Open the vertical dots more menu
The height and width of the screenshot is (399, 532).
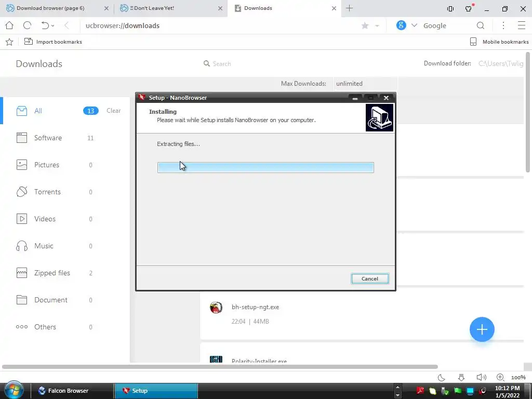(503, 25)
